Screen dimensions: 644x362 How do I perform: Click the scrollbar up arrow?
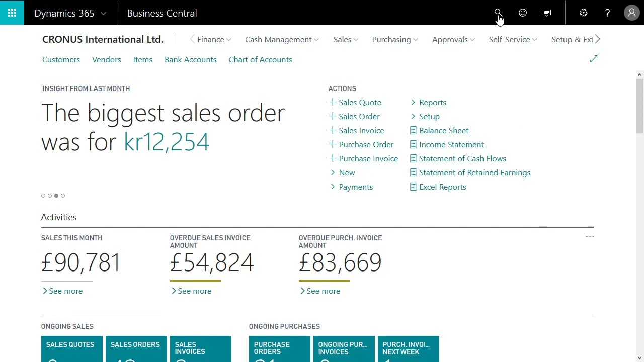click(x=639, y=75)
